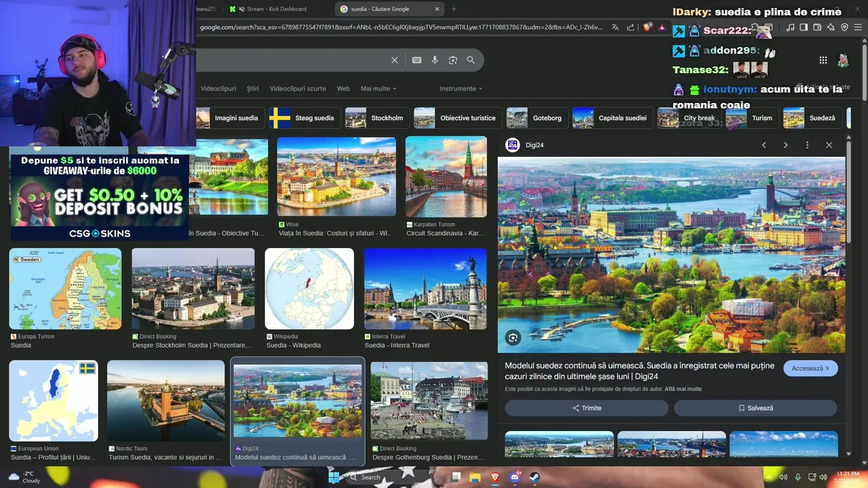The image size is (868, 488).
Task: Open Steam from the taskbar
Action: point(534,477)
